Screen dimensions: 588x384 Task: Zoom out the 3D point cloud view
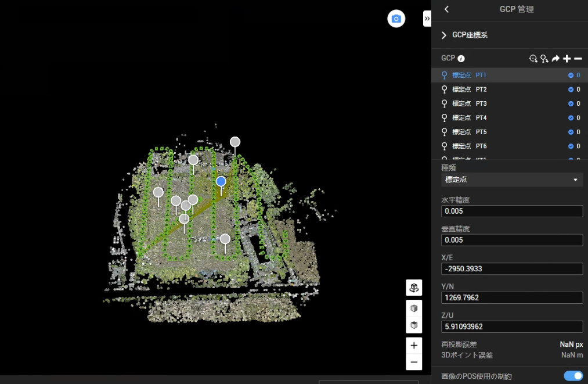(x=414, y=362)
